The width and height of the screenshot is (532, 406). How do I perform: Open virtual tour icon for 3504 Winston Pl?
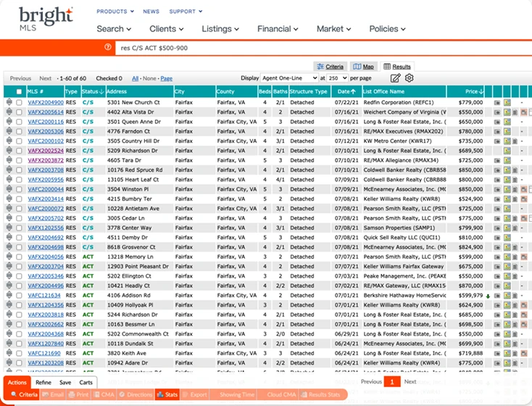524,189
